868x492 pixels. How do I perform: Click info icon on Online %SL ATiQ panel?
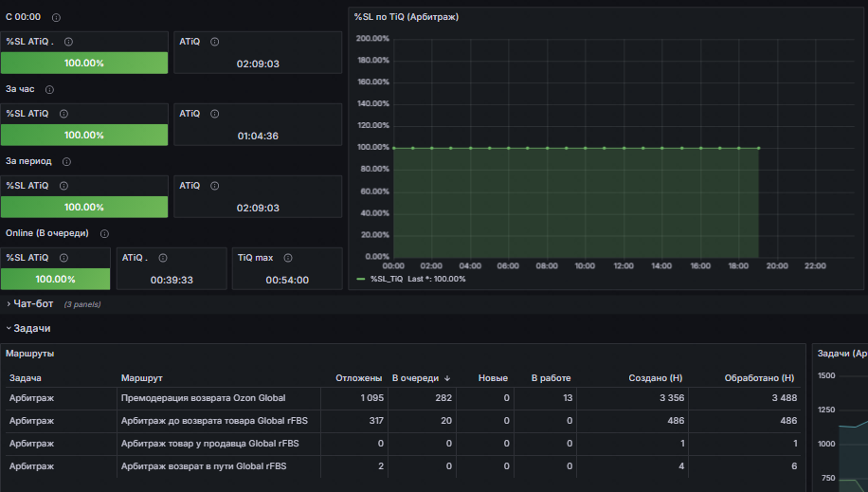pos(63,258)
